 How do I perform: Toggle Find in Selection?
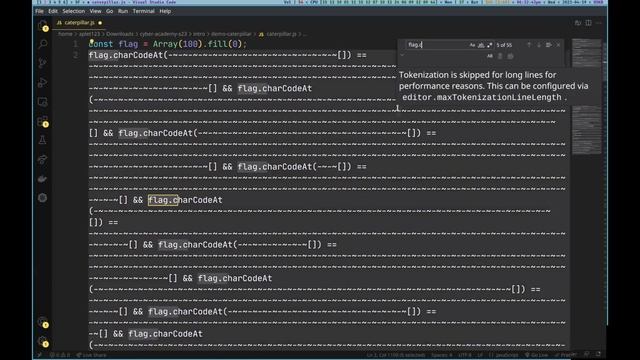[549, 45]
